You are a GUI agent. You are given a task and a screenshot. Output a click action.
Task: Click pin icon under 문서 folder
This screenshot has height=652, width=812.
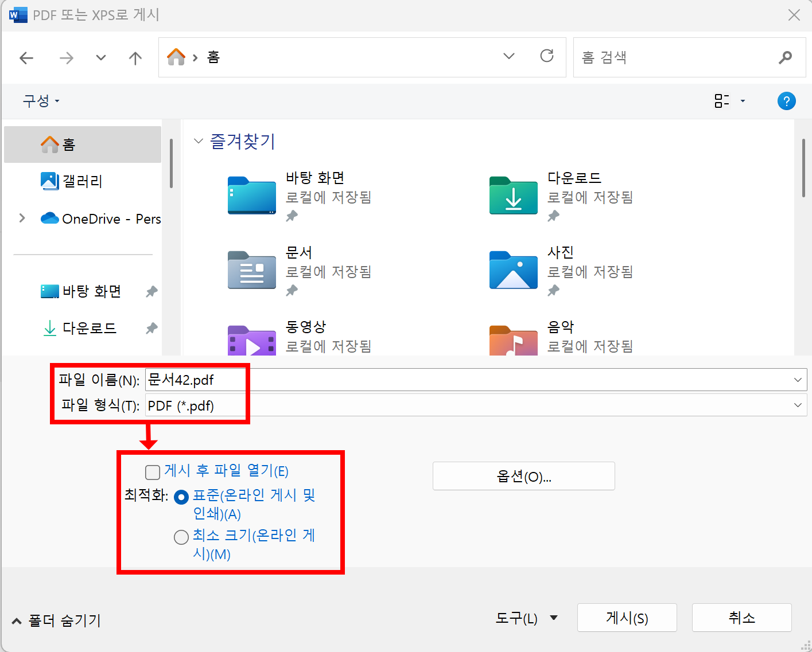coord(292,291)
